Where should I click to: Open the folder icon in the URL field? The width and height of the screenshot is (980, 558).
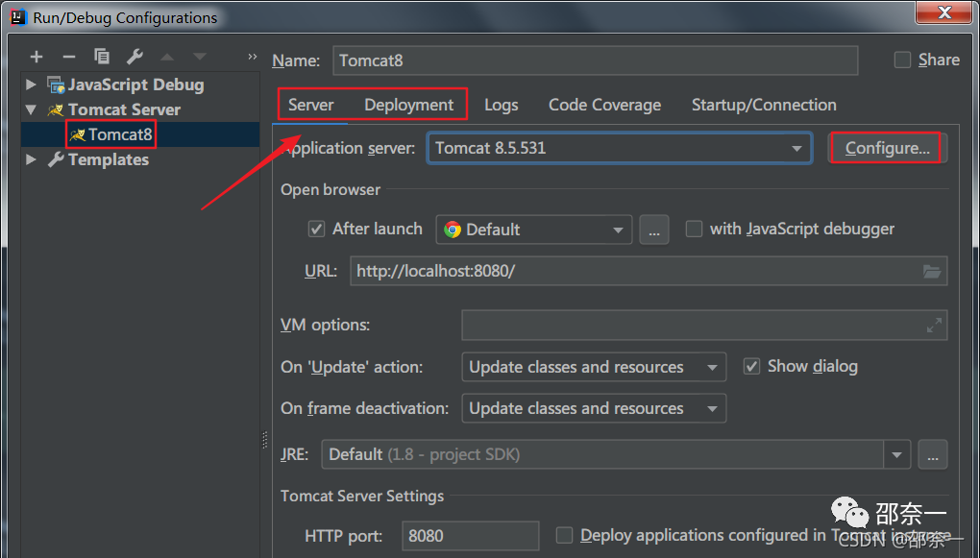pos(931,271)
